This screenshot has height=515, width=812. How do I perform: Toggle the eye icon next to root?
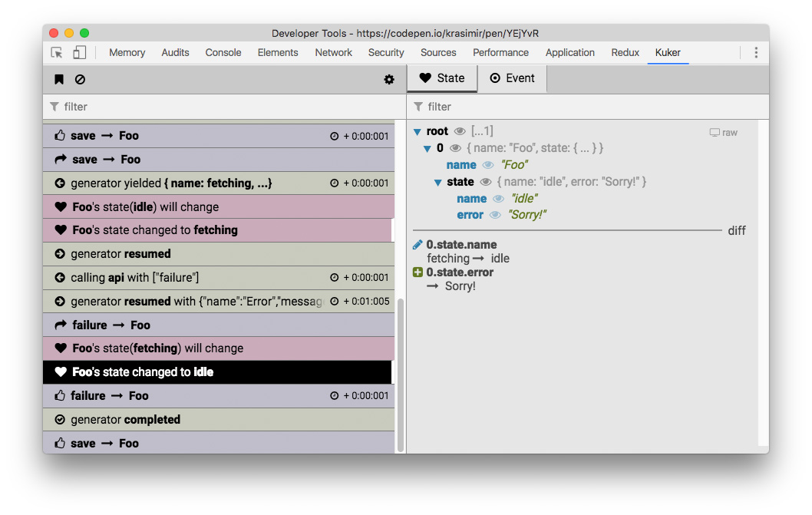click(x=459, y=131)
